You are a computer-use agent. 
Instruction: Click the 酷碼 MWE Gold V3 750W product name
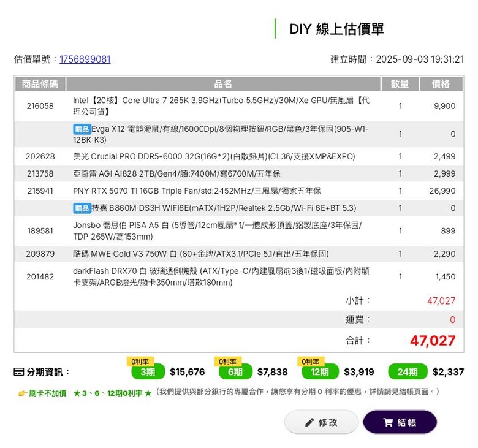click(x=201, y=254)
